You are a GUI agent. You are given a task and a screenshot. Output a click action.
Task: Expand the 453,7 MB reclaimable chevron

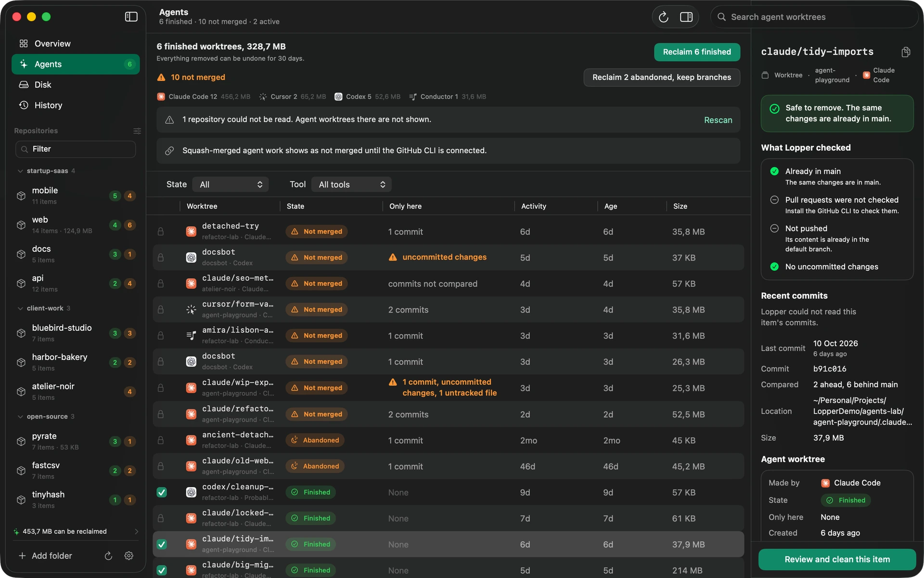coord(136,532)
